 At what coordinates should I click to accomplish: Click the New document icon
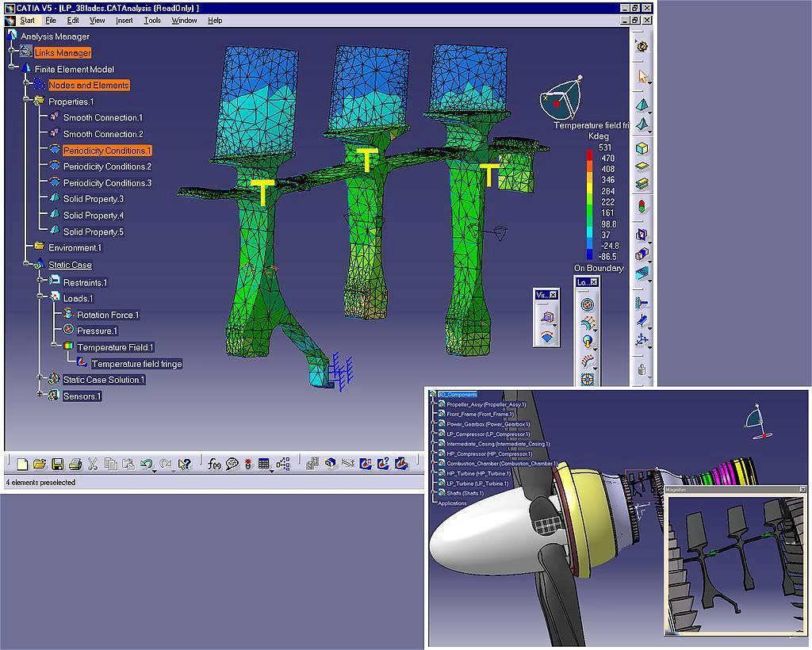(x=21, y=464)
